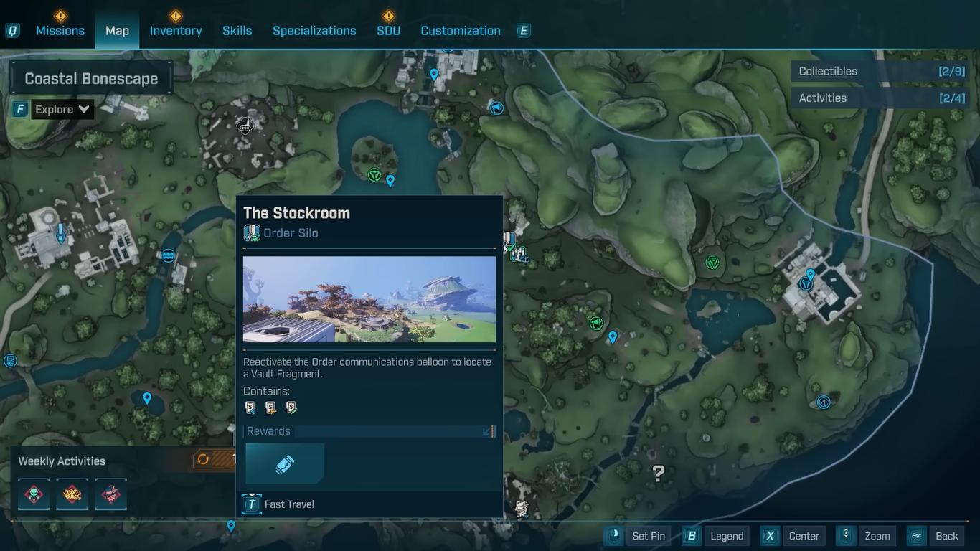
Task: Click the F key icon beside Explore
Action: click(20, 110)
